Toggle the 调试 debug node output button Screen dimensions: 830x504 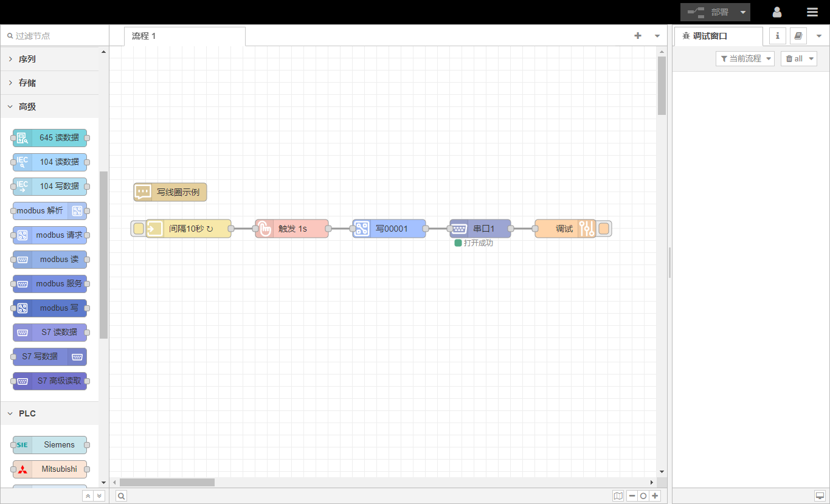pos(604,229)
